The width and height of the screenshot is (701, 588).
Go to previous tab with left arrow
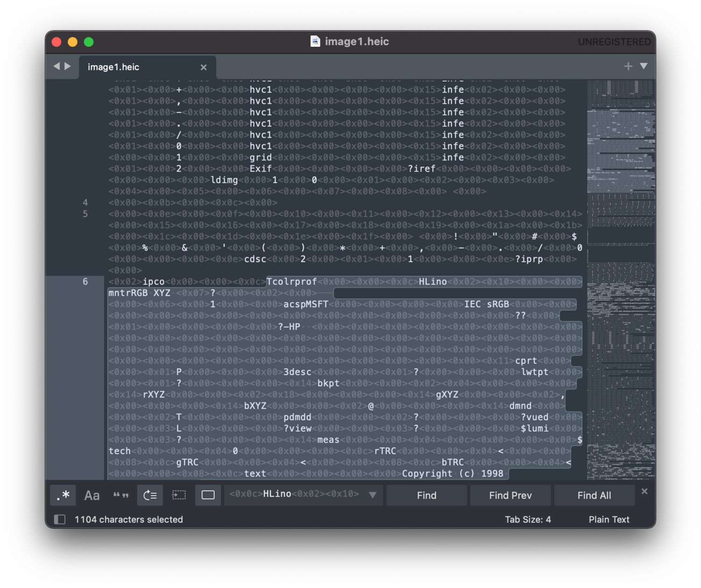(x=57, y=66)
